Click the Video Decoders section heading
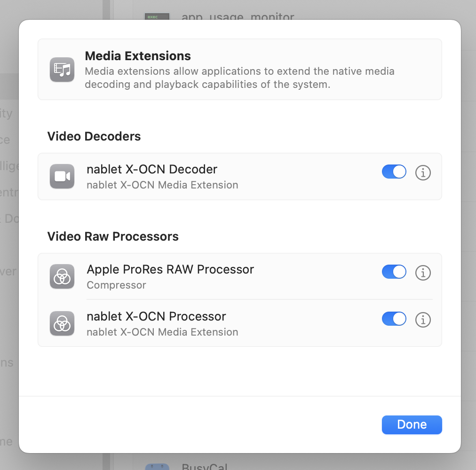The image size is (476, 470). pos(94,136)
